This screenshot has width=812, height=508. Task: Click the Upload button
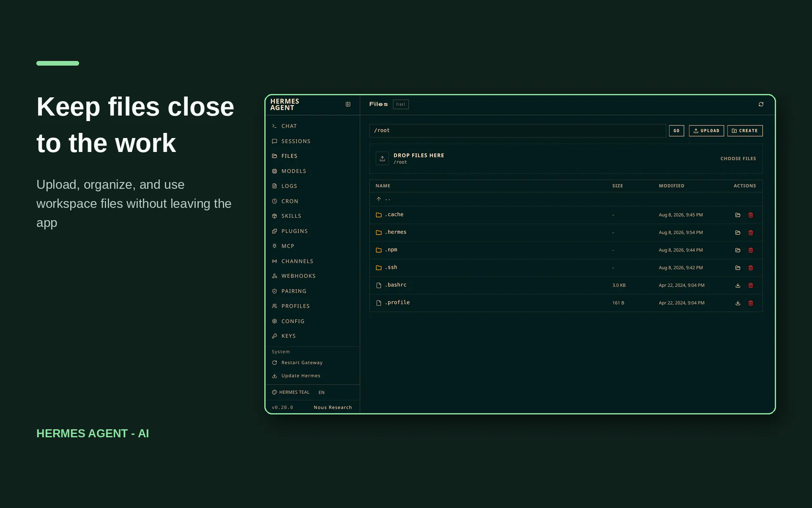[x=706, y=131]
